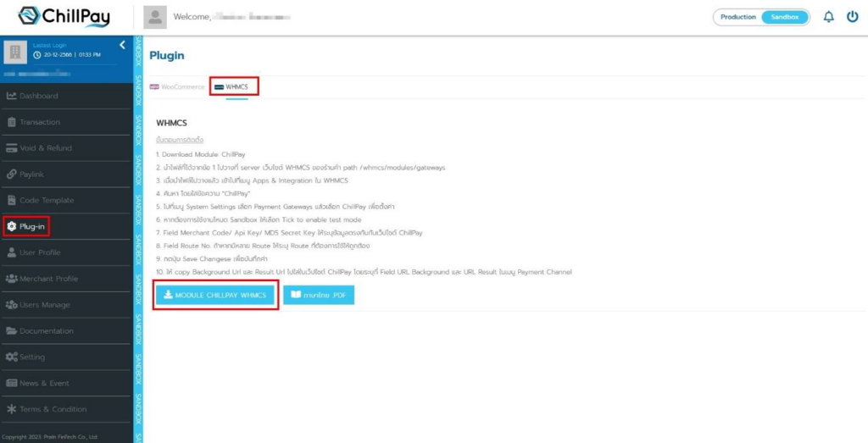Click the Paylink chain icon
Image resolution: width=868 pixels, height=443 pixels.
click(x=12, y=174)
